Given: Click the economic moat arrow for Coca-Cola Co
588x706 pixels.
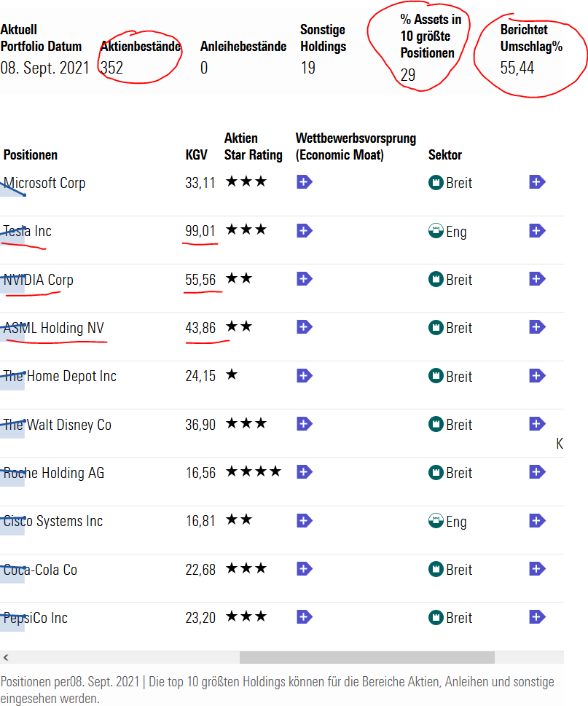Looking at the screenshot, I should pyautogui.click(x=305, y=569).
